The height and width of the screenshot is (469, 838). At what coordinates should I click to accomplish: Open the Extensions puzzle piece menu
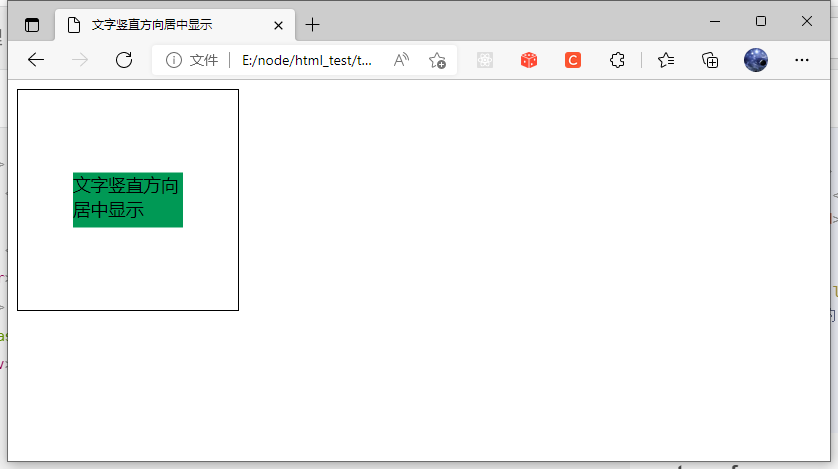pos(617,60)
